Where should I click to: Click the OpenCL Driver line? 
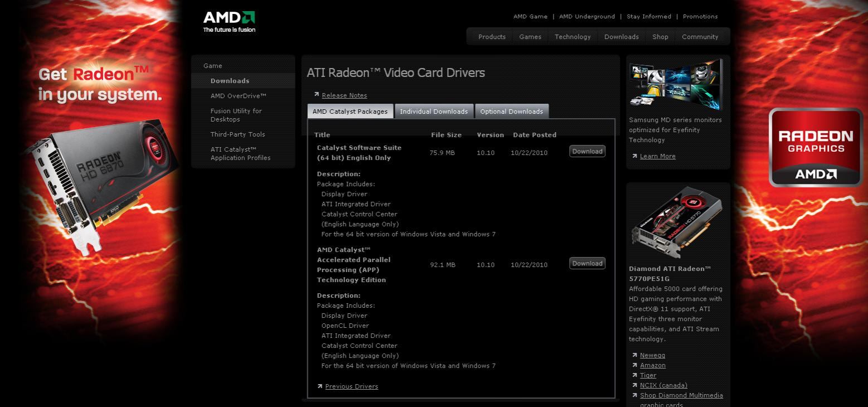345,326
